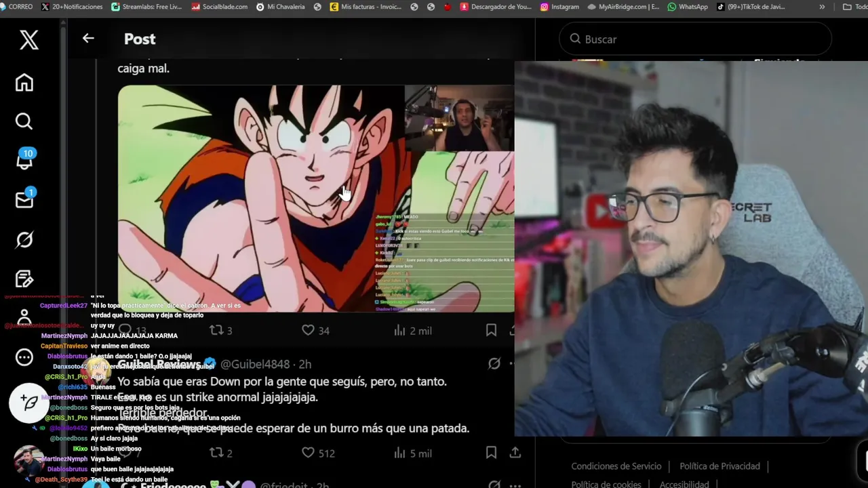The width and height of the screenshot is (868, 488).
Task: Open the Goku image in the post
Action: (315, 199)
